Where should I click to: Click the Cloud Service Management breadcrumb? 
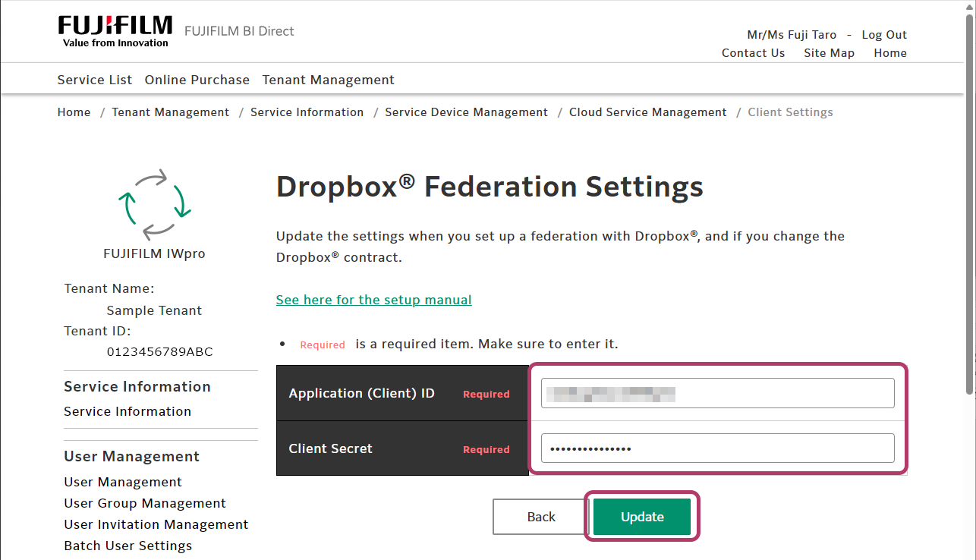tap(648, 112)
